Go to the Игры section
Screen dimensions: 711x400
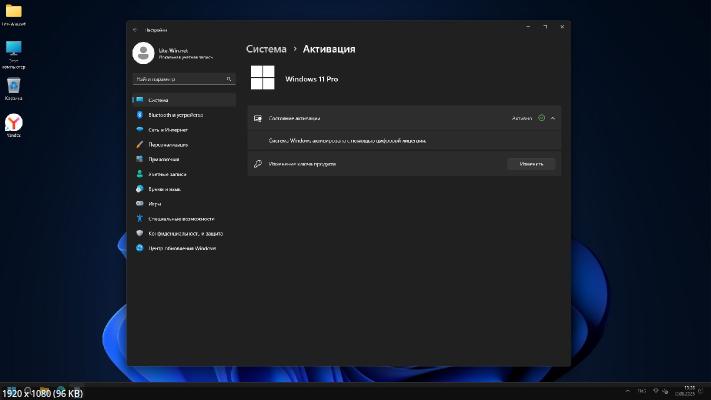[x=154, y=204]
